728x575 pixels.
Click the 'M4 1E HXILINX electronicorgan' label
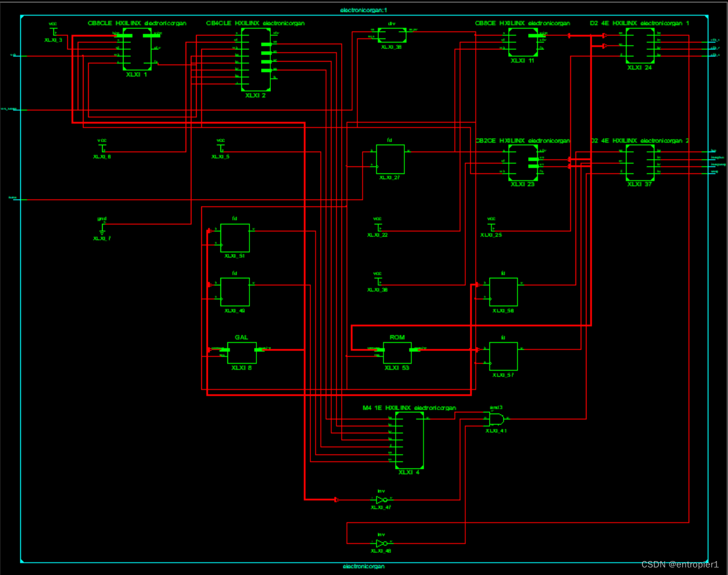click(x=410, y=408)
